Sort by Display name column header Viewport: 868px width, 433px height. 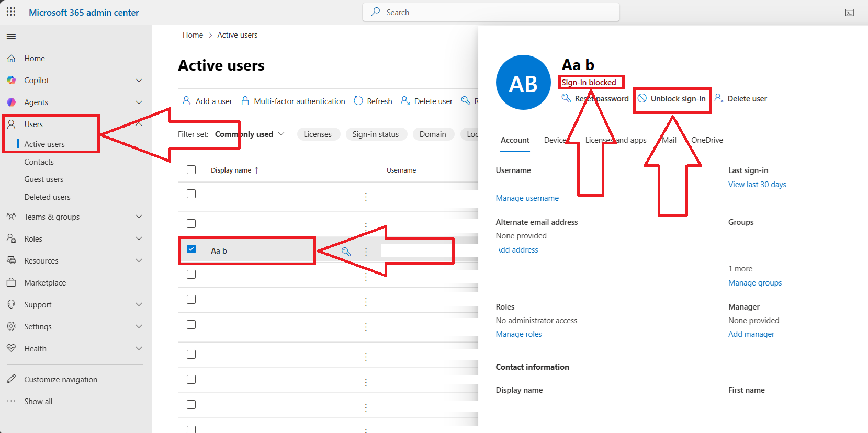click(231, 170)
